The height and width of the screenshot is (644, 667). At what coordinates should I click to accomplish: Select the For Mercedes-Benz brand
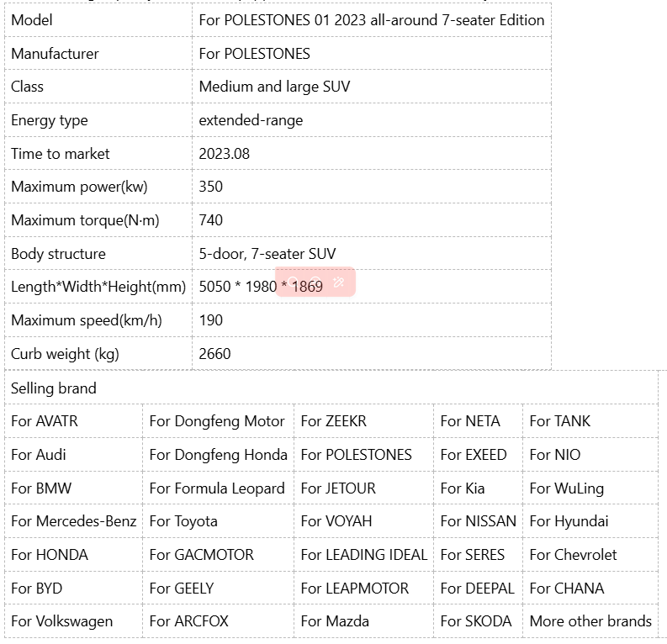(73, 521)
